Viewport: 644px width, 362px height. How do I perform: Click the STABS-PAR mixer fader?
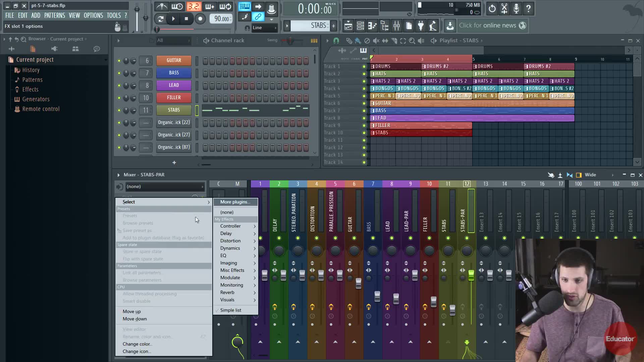pos(471,276)
